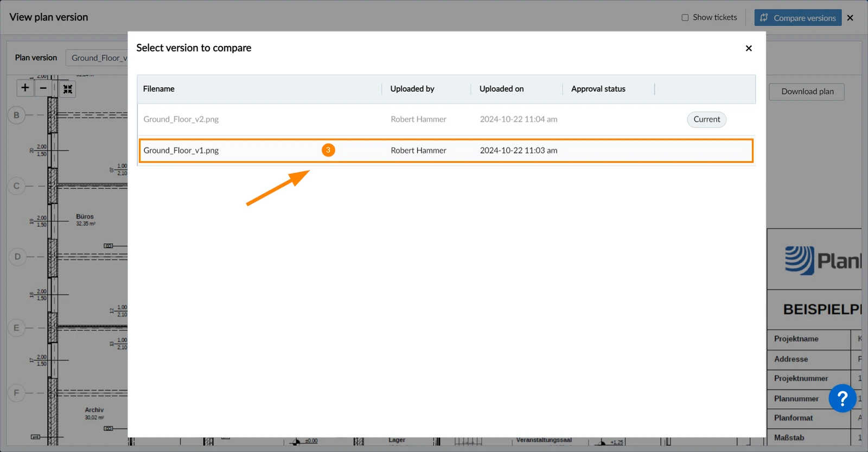Click the fit-to-screen collapse icon
Viewport: 868px width, 452px height.
point(68,89)
